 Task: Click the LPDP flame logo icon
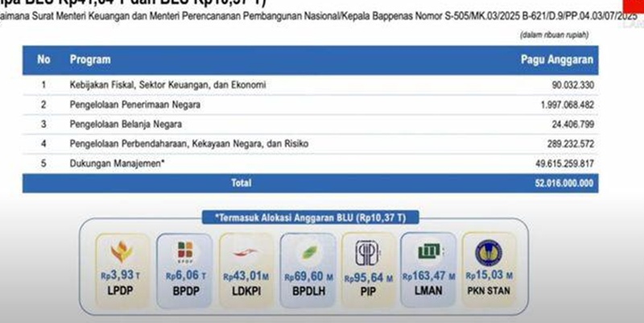[x=122, y=251]
